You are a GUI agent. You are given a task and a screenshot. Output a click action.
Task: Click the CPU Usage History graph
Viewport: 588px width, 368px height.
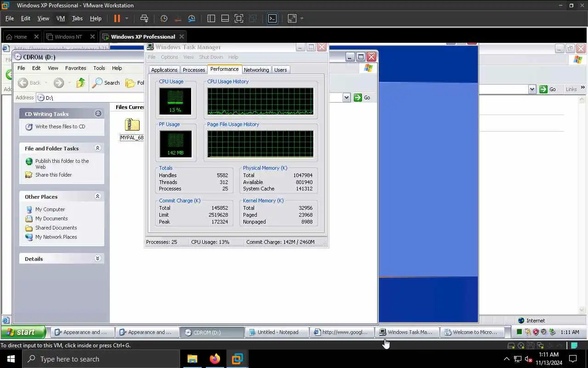[x=260, y=101]
